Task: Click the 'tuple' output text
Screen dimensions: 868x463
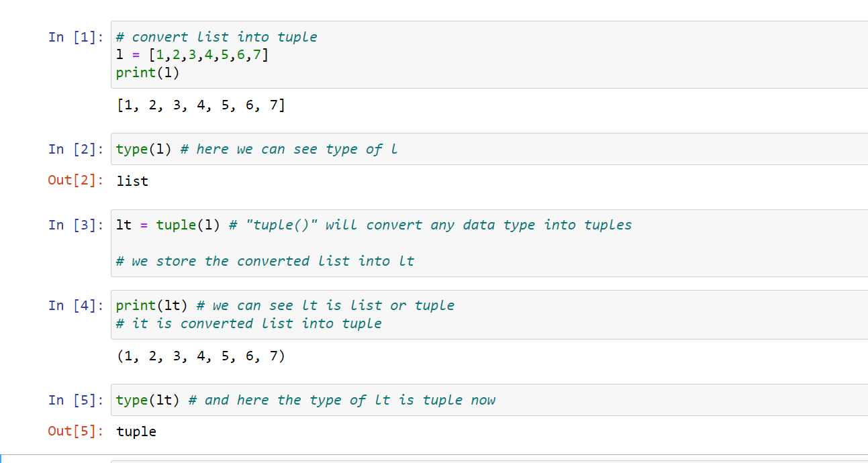Action: coord(136,431)
